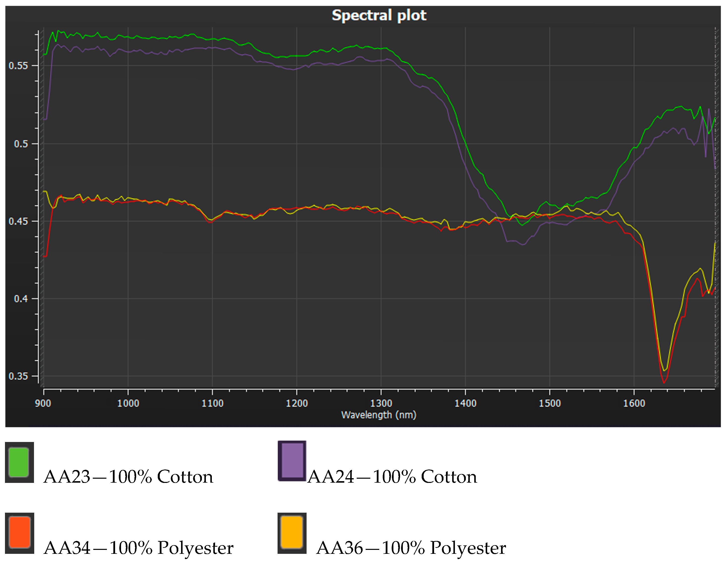The width and height of the screenshot is (728, 564).
Task: Click the 0.5 y-axis tick label
Action: pos(21,144)
